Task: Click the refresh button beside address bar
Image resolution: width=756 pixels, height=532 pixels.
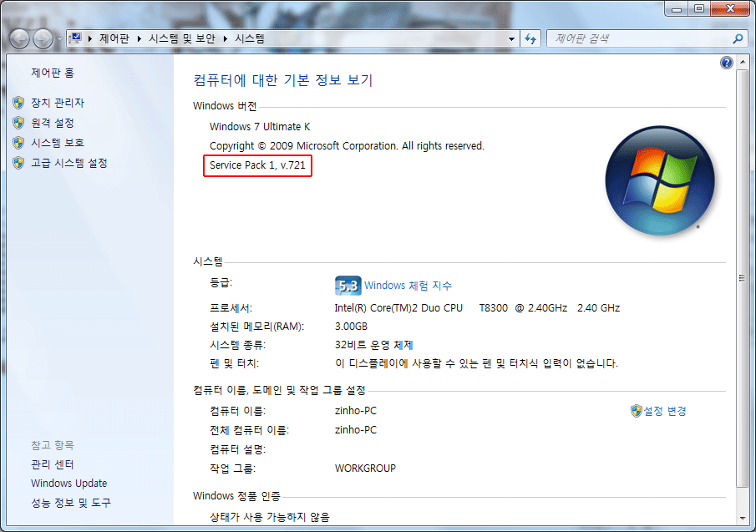Action: point(530,38)
